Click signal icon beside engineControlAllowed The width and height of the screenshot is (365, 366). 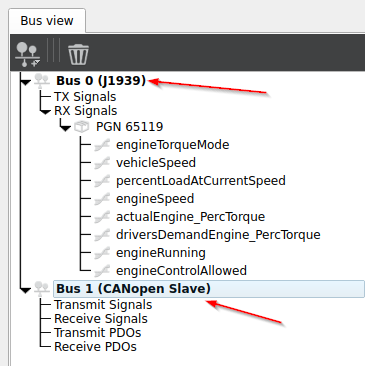pos(102,271)
